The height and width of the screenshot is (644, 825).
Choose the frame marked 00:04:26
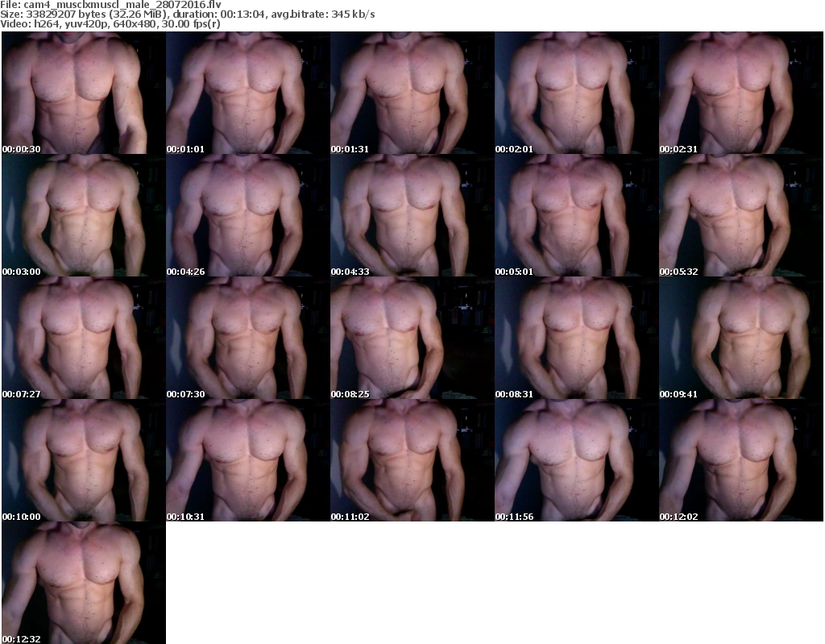(x=248, y=215)
